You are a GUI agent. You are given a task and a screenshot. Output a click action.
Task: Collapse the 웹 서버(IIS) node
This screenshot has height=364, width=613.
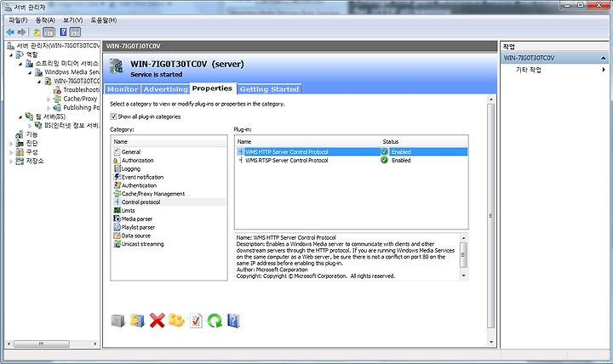tap(20, 117)
